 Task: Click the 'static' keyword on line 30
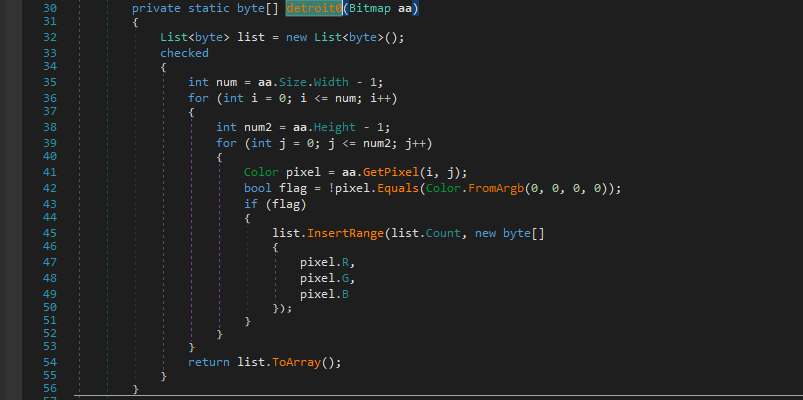[x=209, y=9]
